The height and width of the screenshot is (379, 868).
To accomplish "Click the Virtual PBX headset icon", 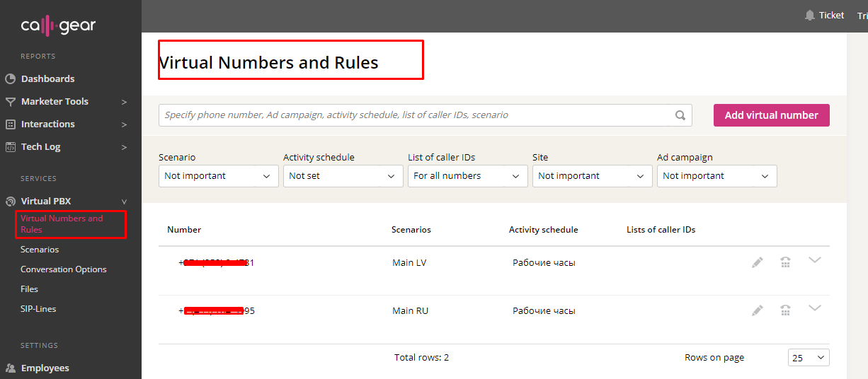I will point(11,202).
